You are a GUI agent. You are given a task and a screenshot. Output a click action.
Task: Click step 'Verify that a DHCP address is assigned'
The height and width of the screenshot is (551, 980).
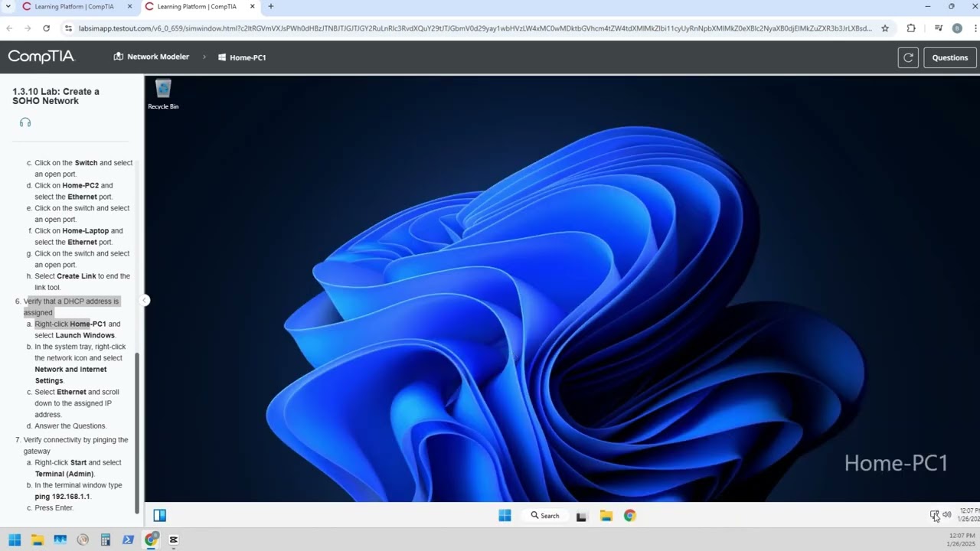[71, 307]
